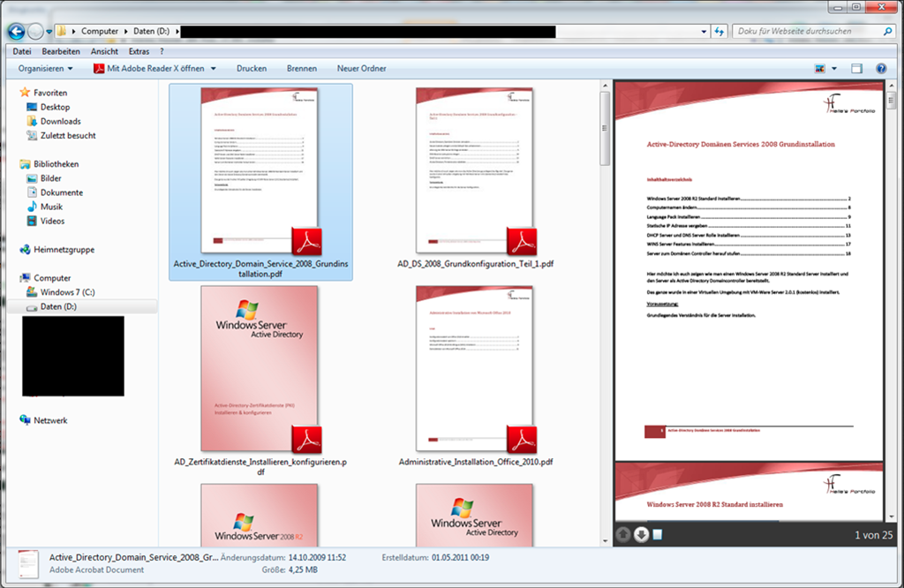Click the partially visible bottom-right 'Windows Server Active Directory' thumbnail
The image size is (904, 588).
pos(474,515)
